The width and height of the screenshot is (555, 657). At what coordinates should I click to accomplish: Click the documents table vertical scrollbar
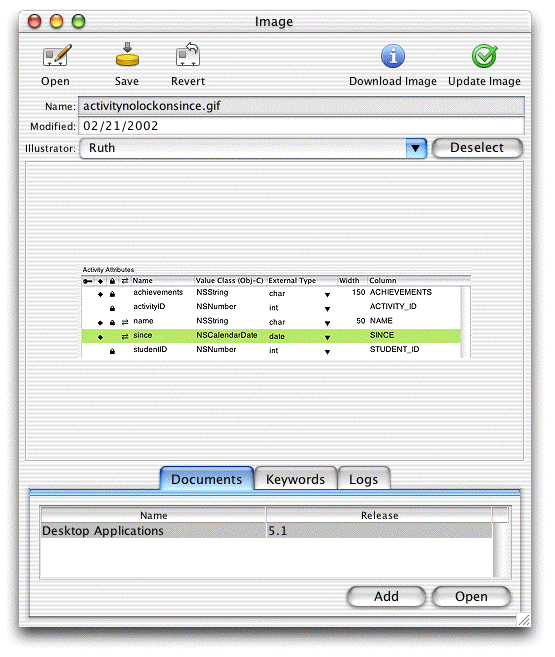tap(501, 550)
